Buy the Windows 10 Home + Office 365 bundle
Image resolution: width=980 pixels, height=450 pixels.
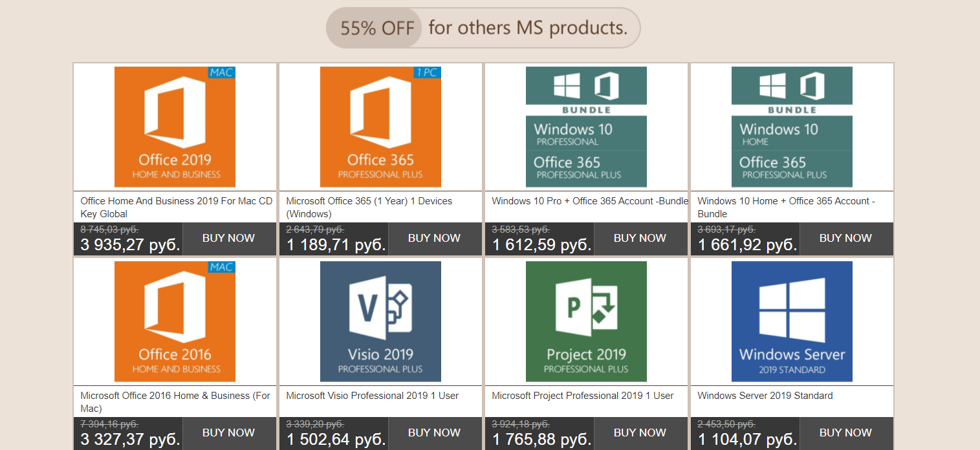845,238
